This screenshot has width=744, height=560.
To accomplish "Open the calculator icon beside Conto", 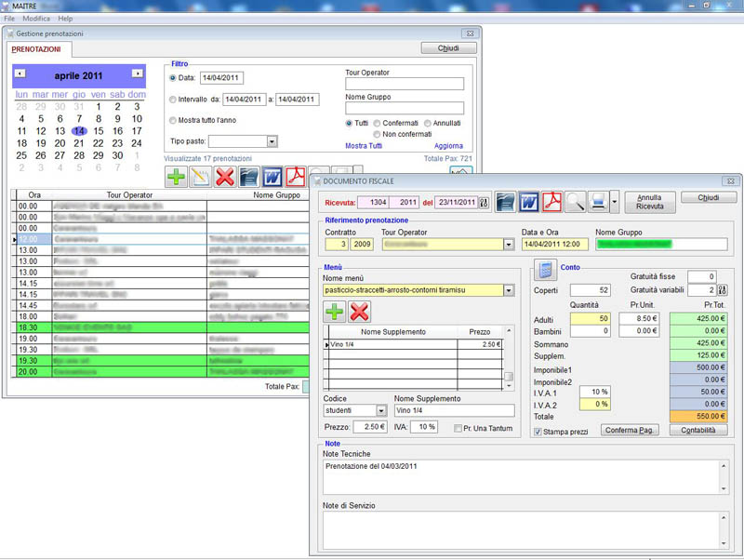I will point(544,271).
